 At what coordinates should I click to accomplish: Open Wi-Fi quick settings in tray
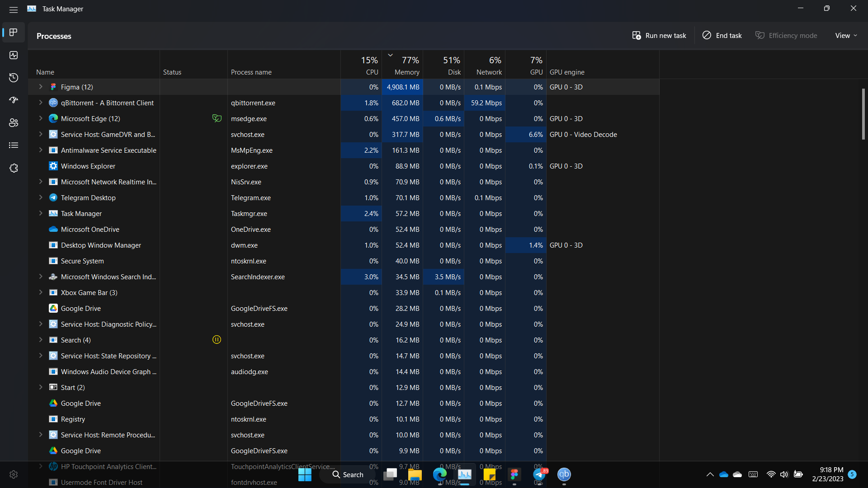click(771, 474)
